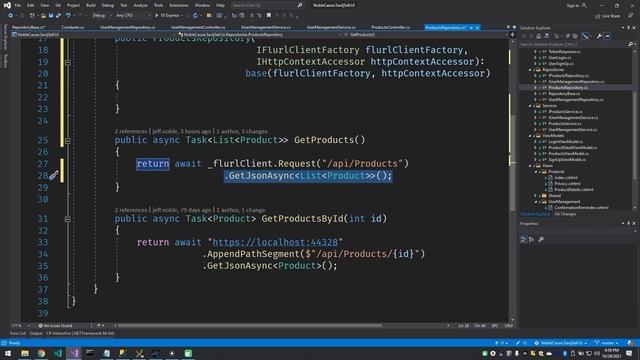640x360 pixels.
Task: Open the Build menu
Action: pos(91,5)
